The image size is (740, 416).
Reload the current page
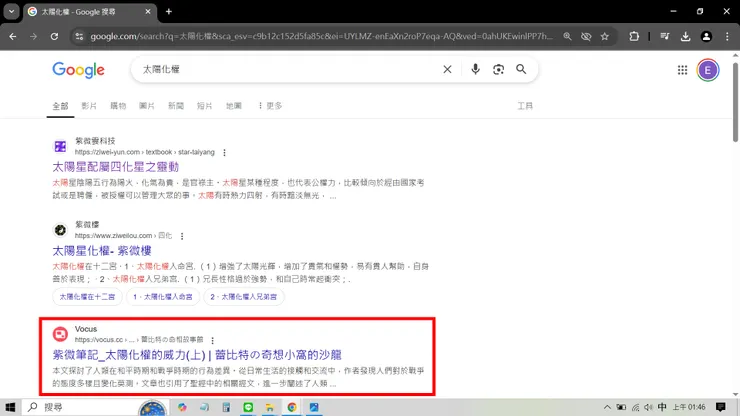coord(54,36)
